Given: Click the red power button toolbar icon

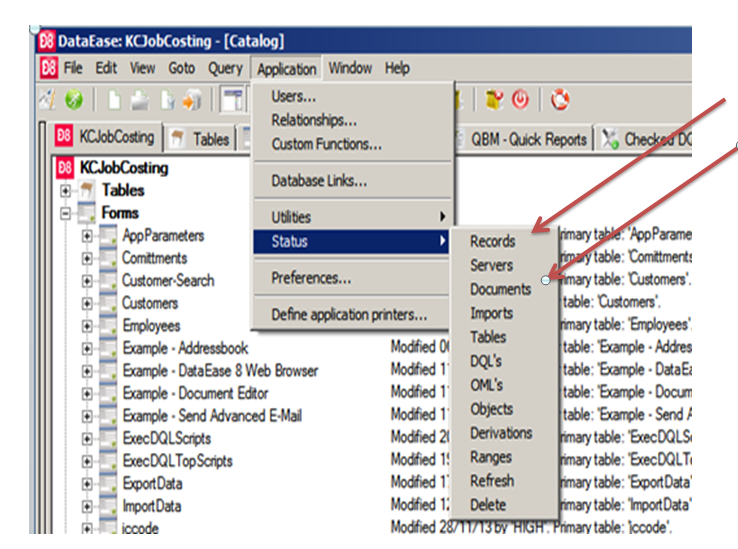Looking at the screenshot, I should pyautogui.click(x=520, y=100).
